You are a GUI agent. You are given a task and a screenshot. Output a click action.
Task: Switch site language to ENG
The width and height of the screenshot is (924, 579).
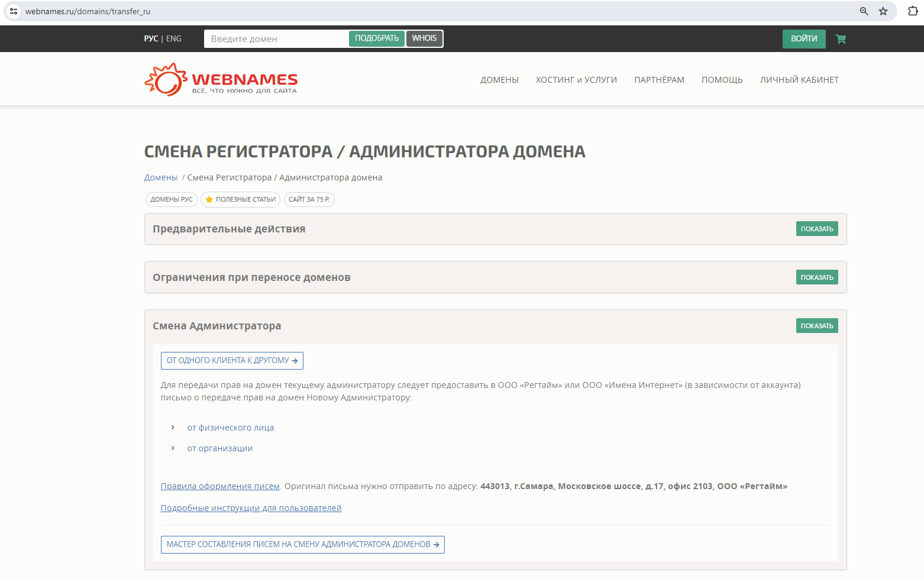[x=174, y=38]
